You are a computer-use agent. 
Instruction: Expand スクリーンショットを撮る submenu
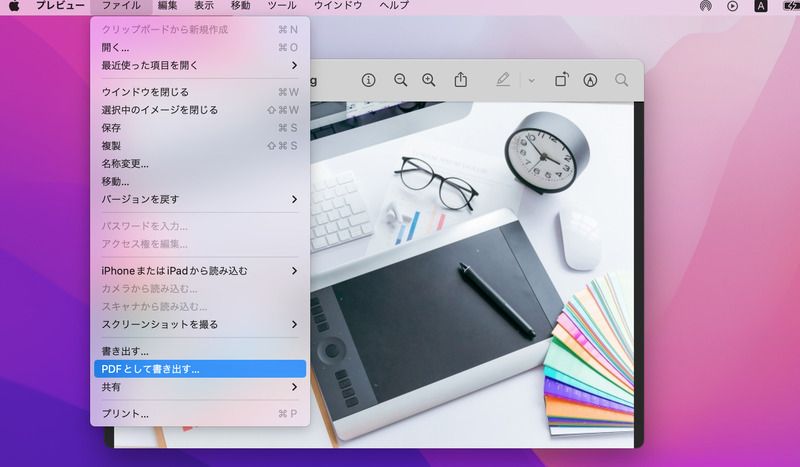(200, 324)
